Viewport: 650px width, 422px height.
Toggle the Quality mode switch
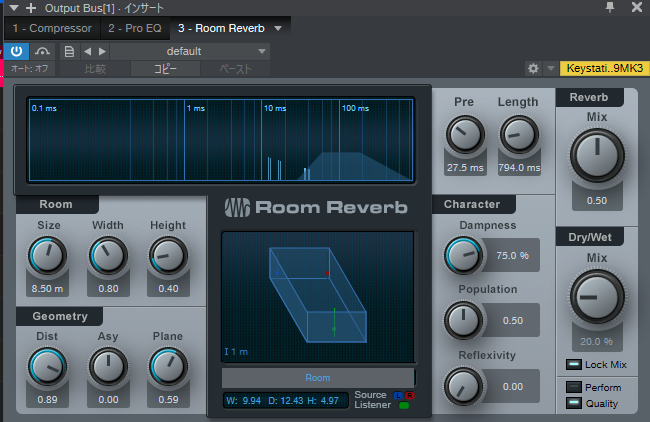(574, 403)
